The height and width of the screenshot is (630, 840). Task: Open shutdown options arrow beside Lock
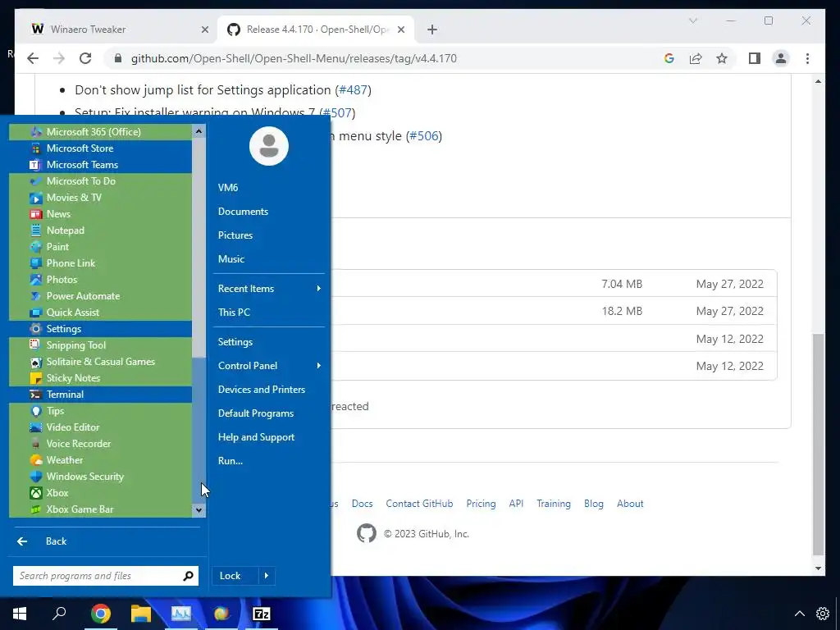(267, 576)
